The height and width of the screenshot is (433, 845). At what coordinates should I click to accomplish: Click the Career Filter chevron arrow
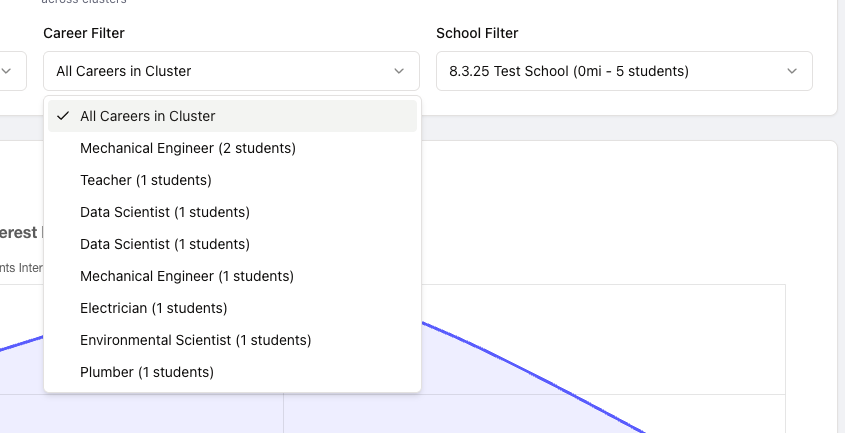[399, 71]
